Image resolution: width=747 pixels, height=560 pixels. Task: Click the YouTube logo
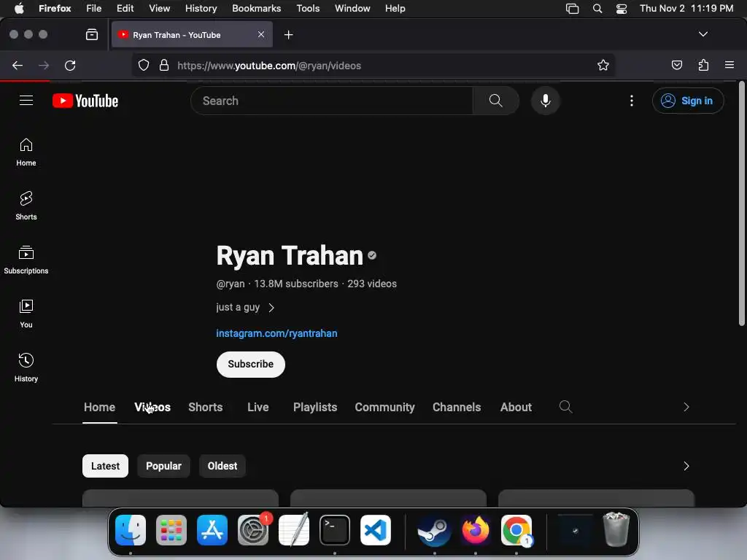[85, 101]
